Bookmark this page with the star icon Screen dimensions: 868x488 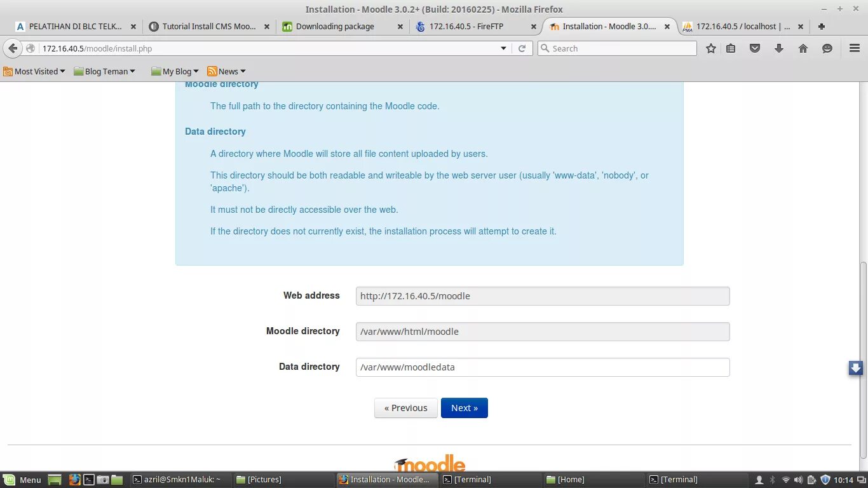point(711,48)
